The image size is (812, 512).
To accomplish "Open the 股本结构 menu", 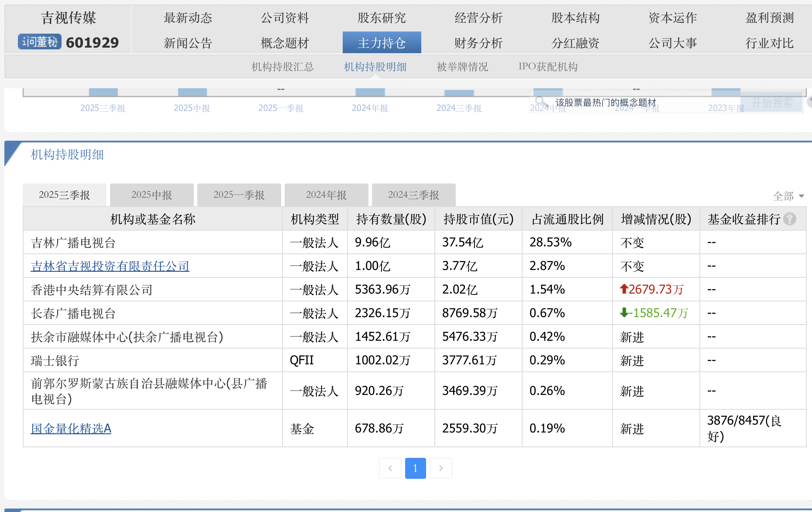I will (576, 18).
